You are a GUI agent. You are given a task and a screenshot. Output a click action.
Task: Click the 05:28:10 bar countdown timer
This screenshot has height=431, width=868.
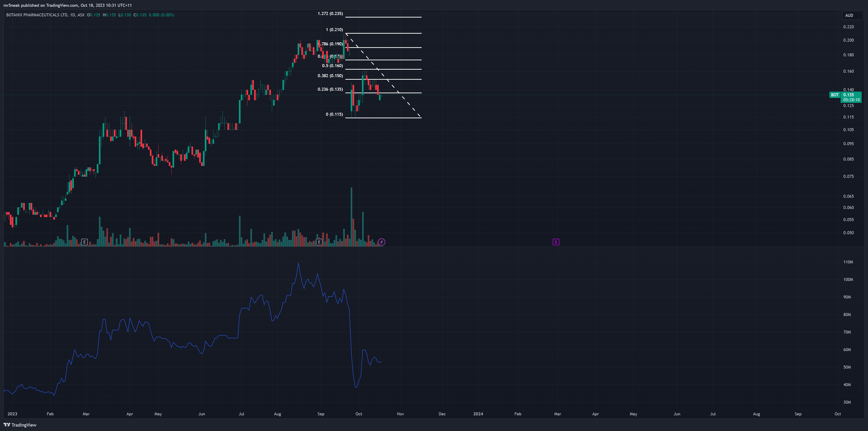[851, 100]
